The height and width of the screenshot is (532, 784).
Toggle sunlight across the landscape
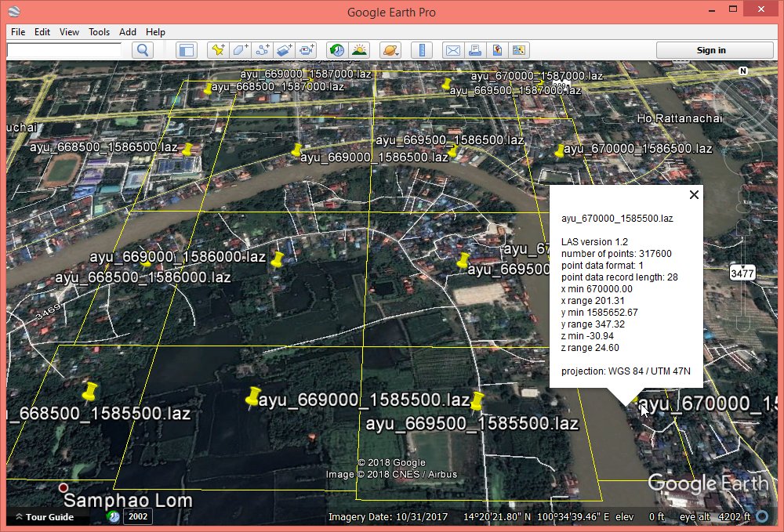359,50
